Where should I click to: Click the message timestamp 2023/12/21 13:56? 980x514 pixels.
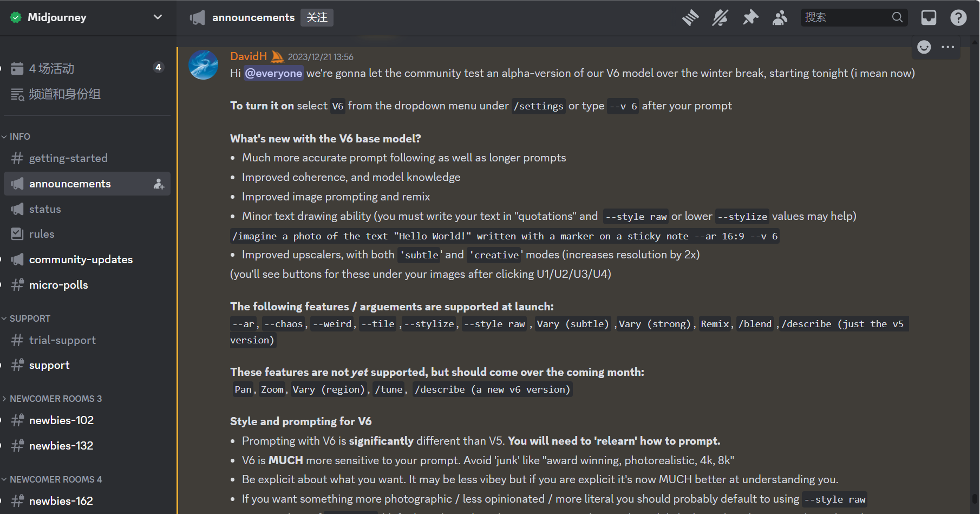(321, 57)
